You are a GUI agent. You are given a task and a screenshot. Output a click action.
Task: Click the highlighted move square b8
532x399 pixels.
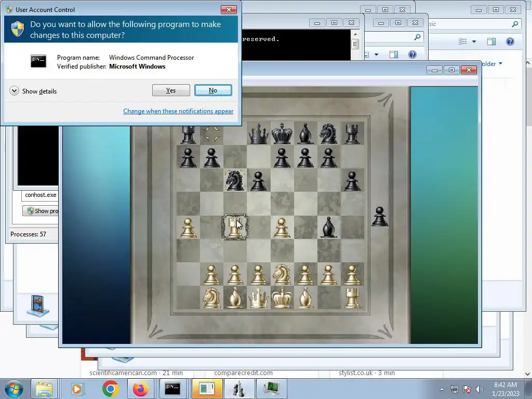(212, 134)
